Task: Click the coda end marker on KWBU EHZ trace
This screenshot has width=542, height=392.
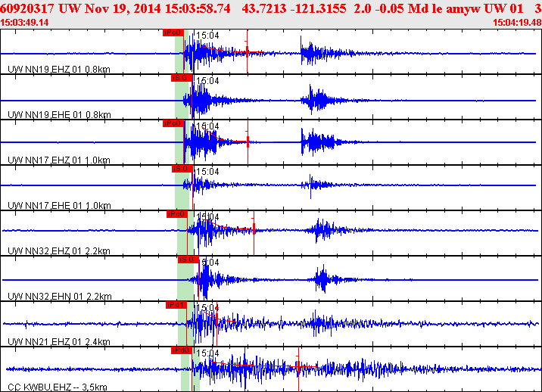Action: pos(298,366)
